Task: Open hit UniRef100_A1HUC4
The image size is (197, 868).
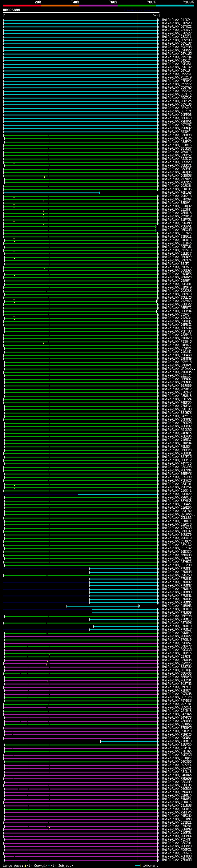Action: coord(177,691)
